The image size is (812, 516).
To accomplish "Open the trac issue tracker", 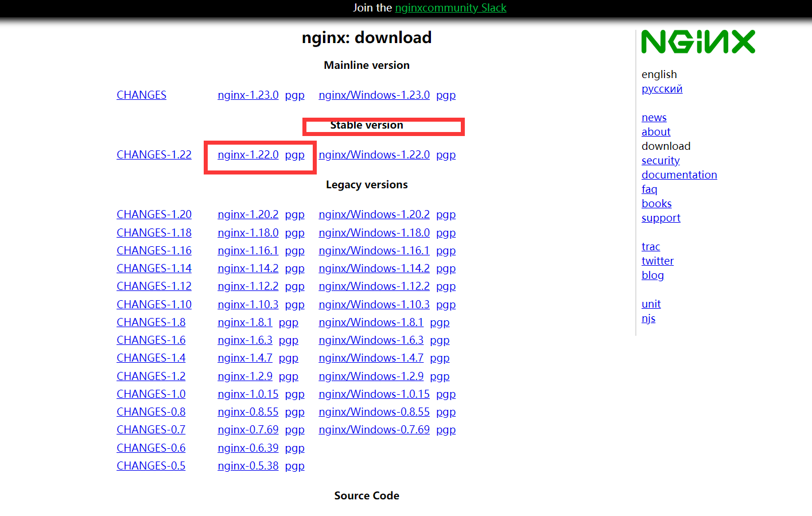I will click(x=651, y=246).
